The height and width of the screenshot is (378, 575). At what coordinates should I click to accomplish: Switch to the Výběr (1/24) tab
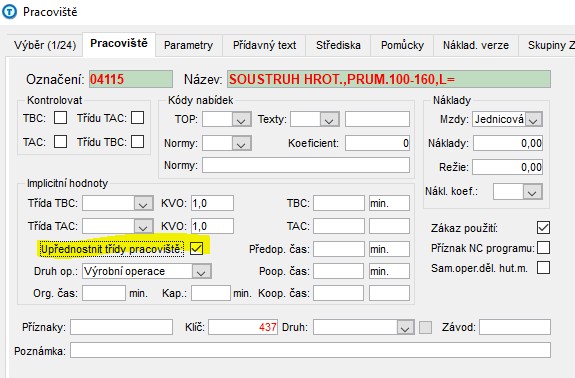pyautogui.click(x=45, y=45)
